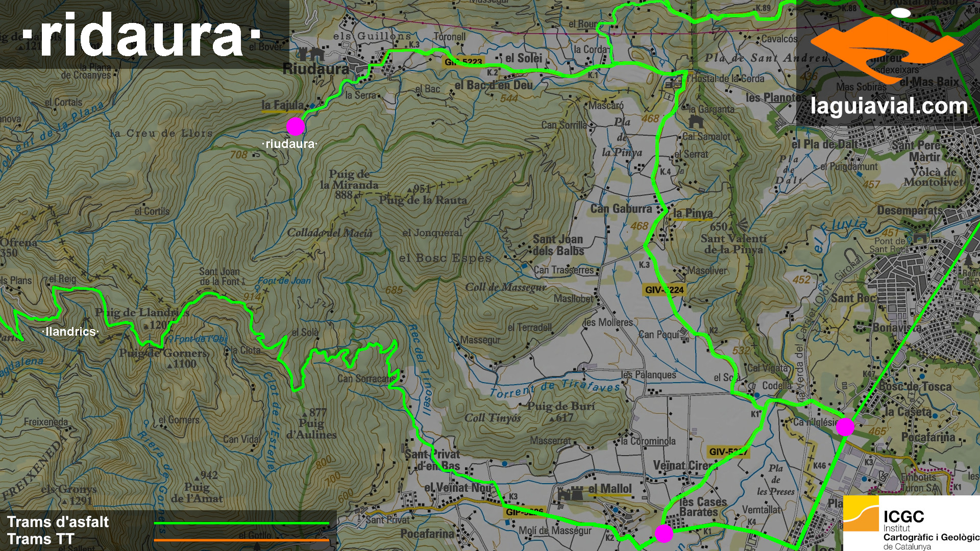
Task: Click the green Trams d'asfalt legend line
Action: (241, 523)
